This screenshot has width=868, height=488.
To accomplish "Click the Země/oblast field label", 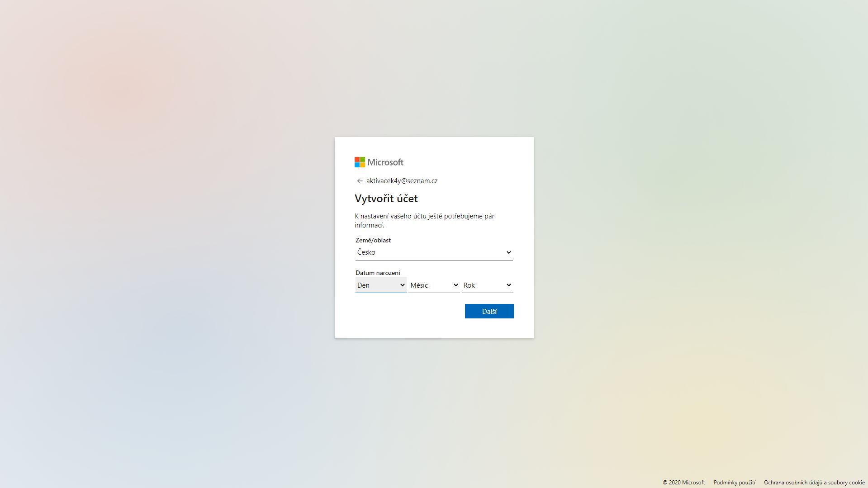I will (373, 240).
